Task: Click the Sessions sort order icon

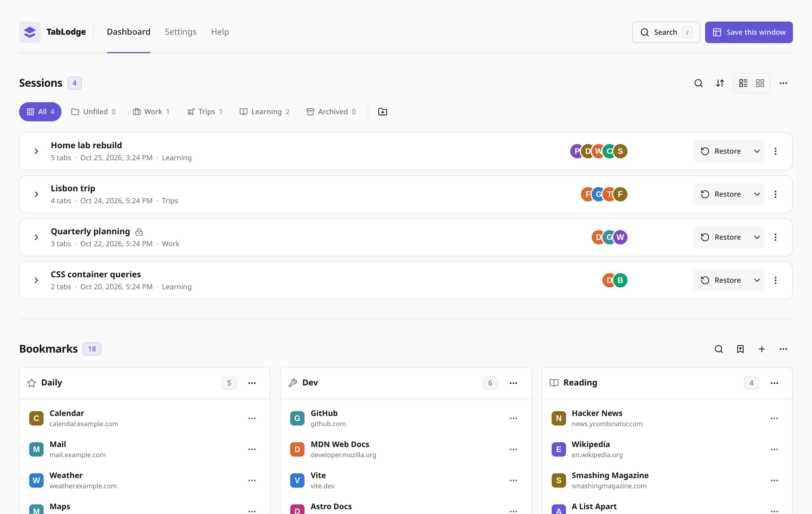Action: [720, 83]
